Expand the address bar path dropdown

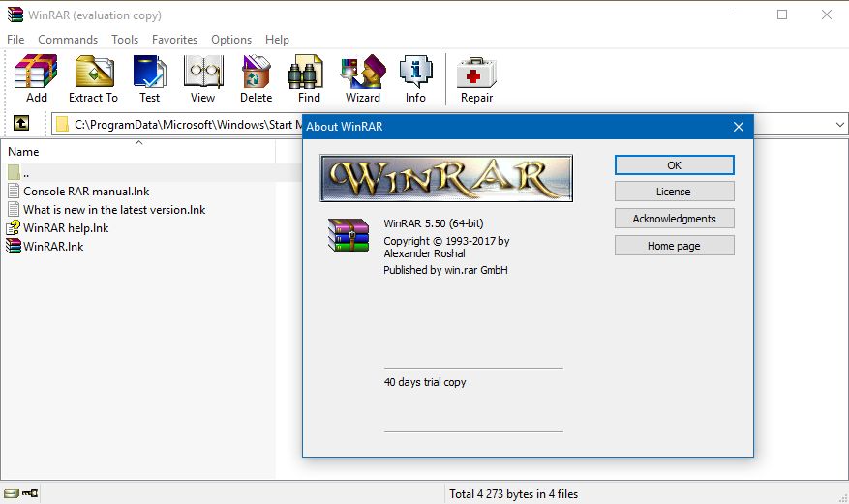[839, 125]
